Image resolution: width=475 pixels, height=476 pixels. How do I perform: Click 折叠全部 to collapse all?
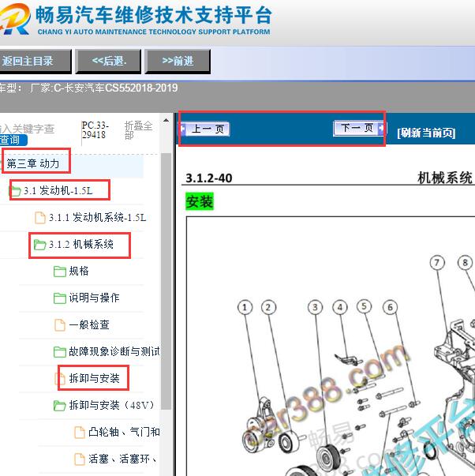coord(138,130)
